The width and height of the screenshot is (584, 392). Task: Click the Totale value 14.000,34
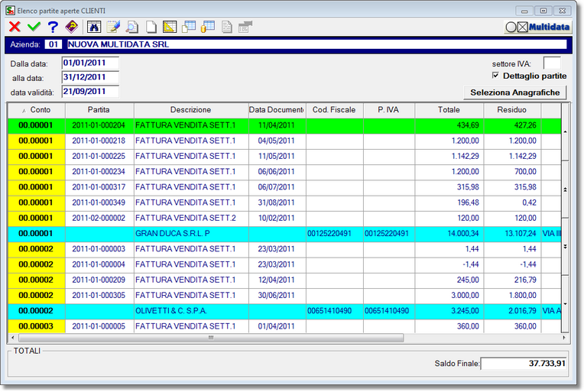(x=463, y=234)
